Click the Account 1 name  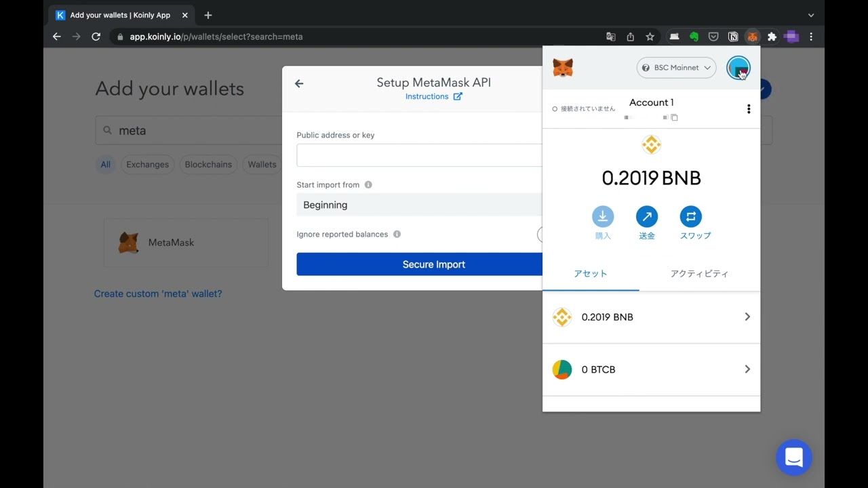[651, 102]
